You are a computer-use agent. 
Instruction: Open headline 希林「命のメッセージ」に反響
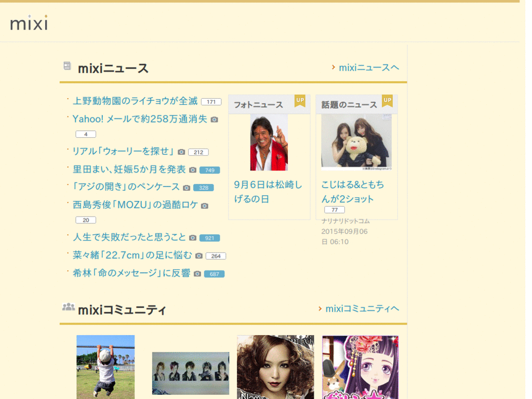pyautogui.click(x=131, y=273)
